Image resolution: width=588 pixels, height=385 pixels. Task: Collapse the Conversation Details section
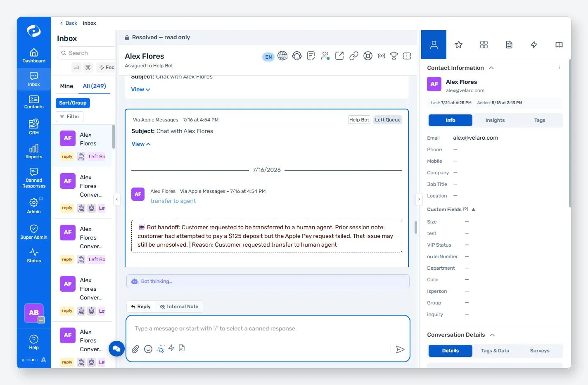(492, 335)
